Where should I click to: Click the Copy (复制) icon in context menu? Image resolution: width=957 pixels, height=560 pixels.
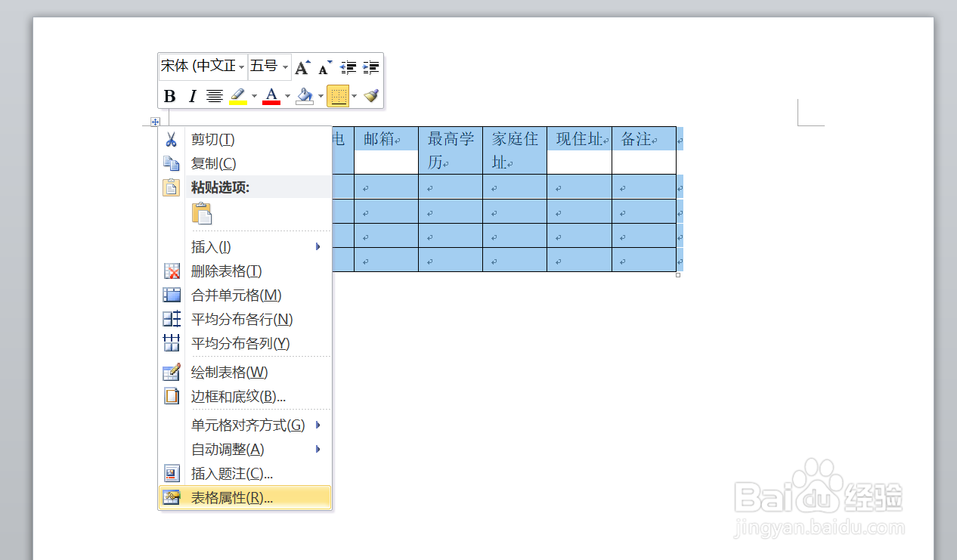click(172, 162)
